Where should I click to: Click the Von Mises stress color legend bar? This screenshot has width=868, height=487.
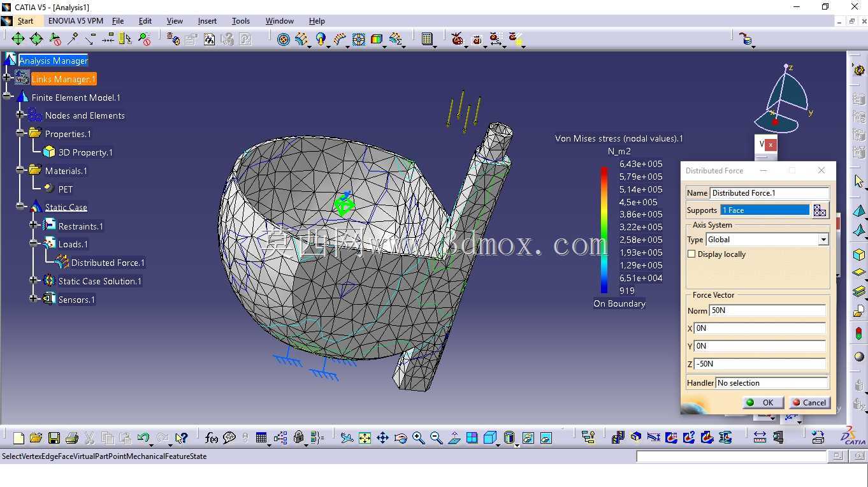click(604, 230)
